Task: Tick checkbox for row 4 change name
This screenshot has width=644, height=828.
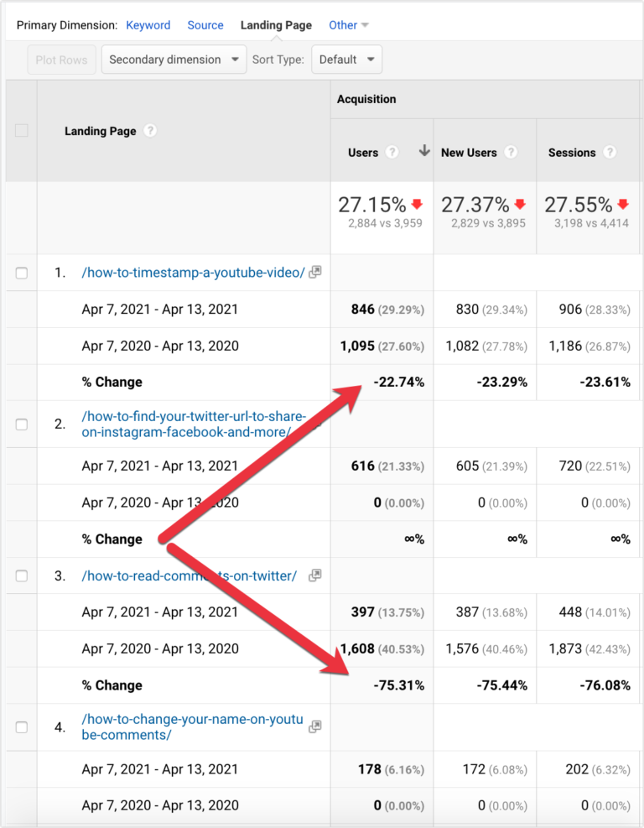Action: 22,727
